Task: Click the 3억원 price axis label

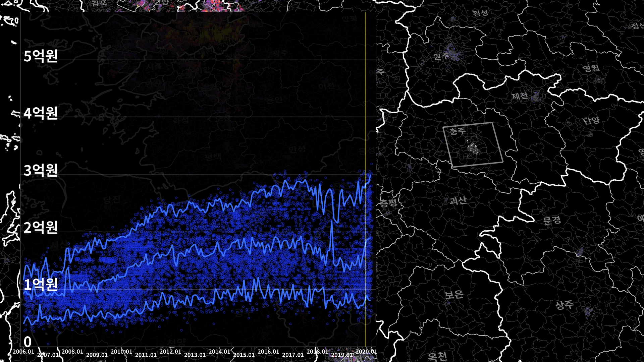Action: pos(41,170)
